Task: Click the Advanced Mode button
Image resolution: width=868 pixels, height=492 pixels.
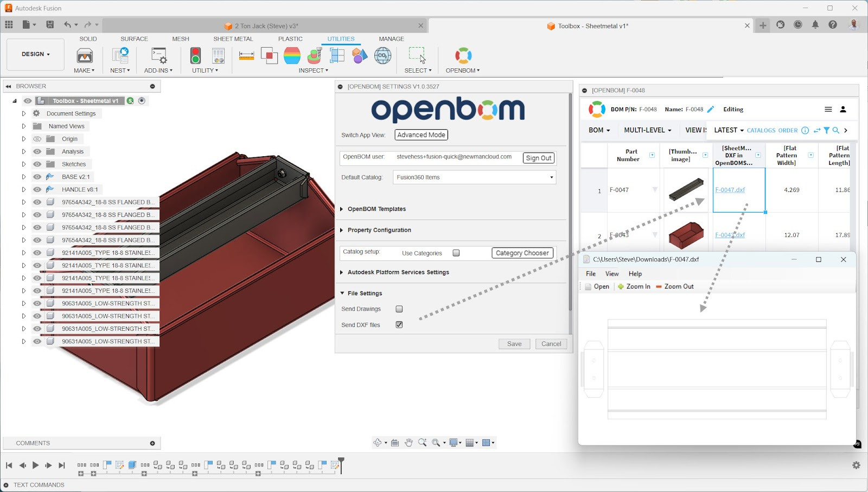Action: tap(422, 135)
